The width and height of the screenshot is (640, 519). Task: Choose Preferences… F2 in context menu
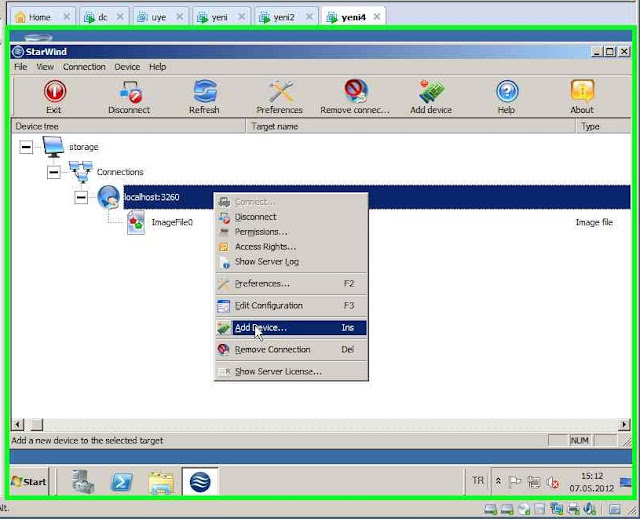click(291, 284)
